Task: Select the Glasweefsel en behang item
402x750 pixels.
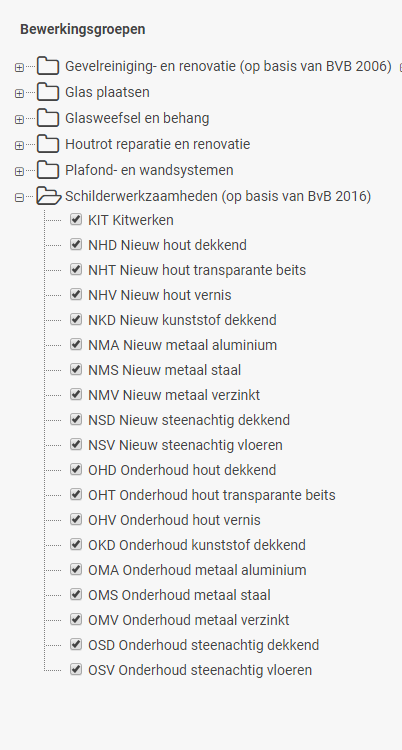Action: [x=137, y=118]
